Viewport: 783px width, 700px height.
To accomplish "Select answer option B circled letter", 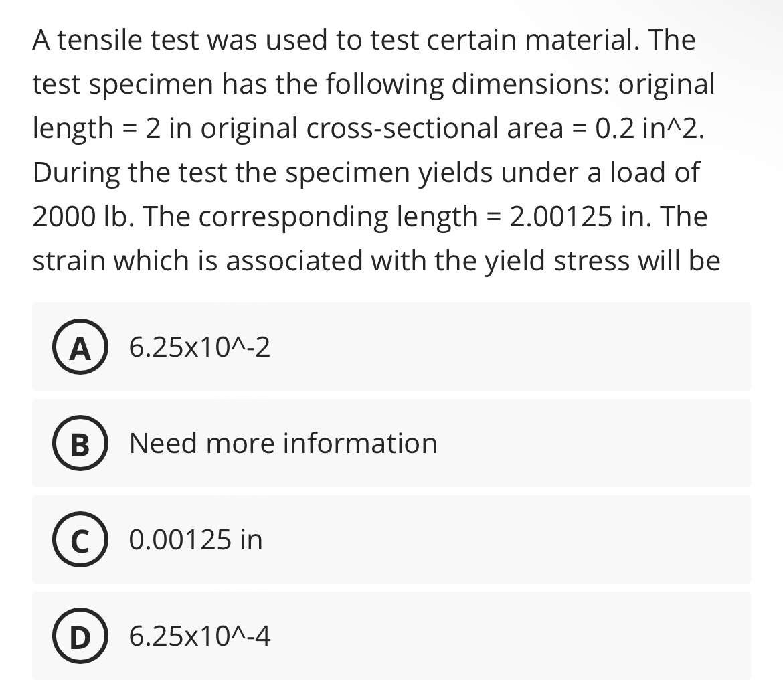I will tap(79, 443).
